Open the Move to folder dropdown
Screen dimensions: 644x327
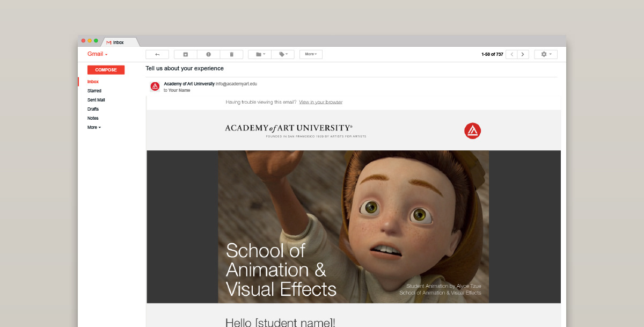260,54
